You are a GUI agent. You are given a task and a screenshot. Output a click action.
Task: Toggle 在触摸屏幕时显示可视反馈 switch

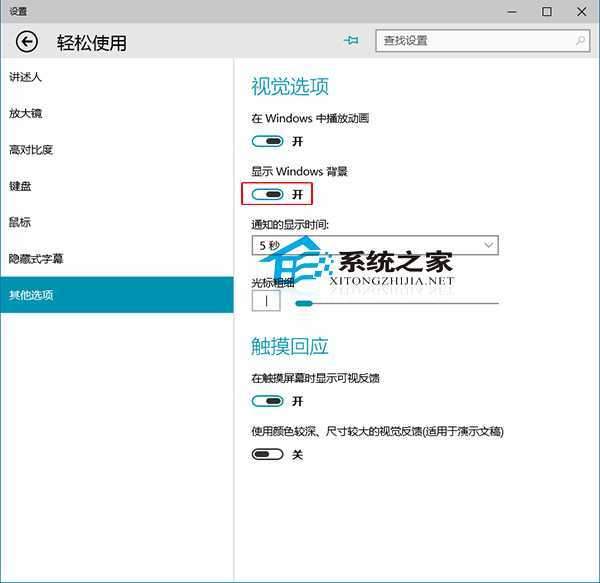pyautogui.click(x=267, y=401)
